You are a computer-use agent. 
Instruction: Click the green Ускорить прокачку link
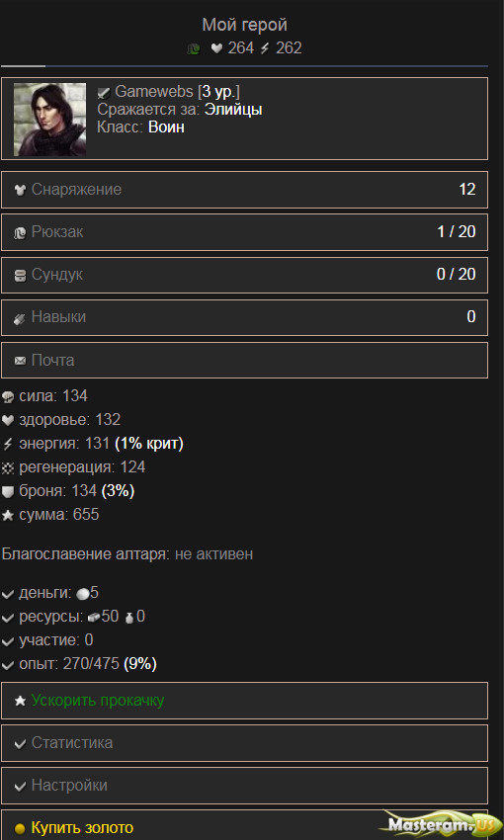point(98,701)
